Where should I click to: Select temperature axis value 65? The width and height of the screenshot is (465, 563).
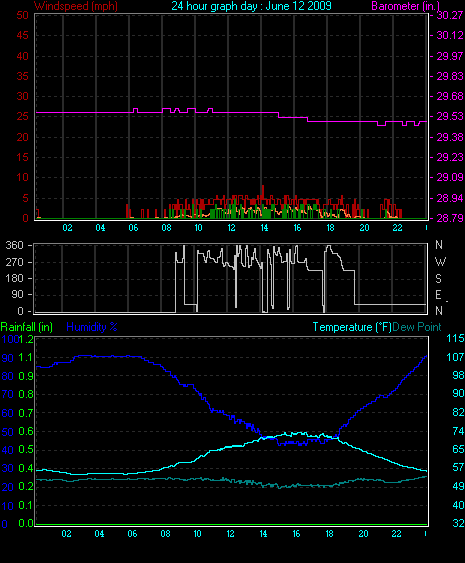(x=458, y=449)
